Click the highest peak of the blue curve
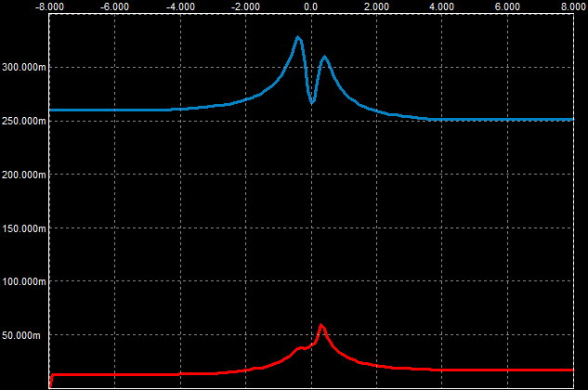Viewport: 588px width, 390px height. pyautogui.click(x=298, y=37)
